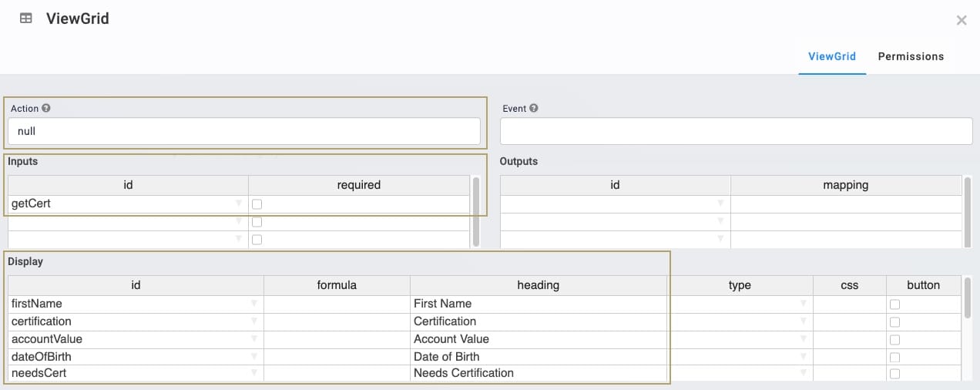Click the empty Event input field
This screenshot has width=980, height=390.
point(737,131)
